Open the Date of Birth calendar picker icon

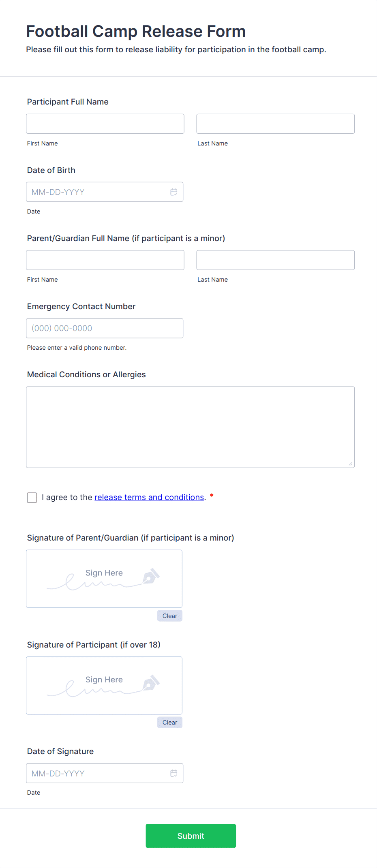(x=174, y=192)
